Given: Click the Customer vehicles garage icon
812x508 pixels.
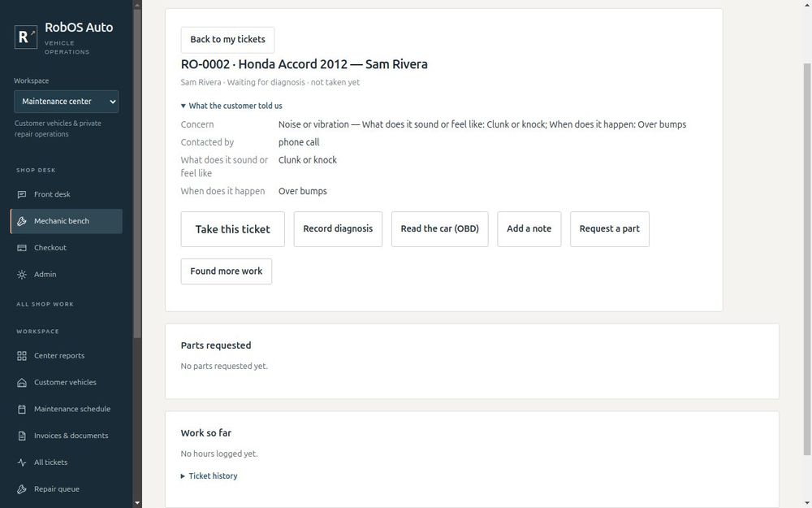Looking at the screenshot, I should point(22,383).
